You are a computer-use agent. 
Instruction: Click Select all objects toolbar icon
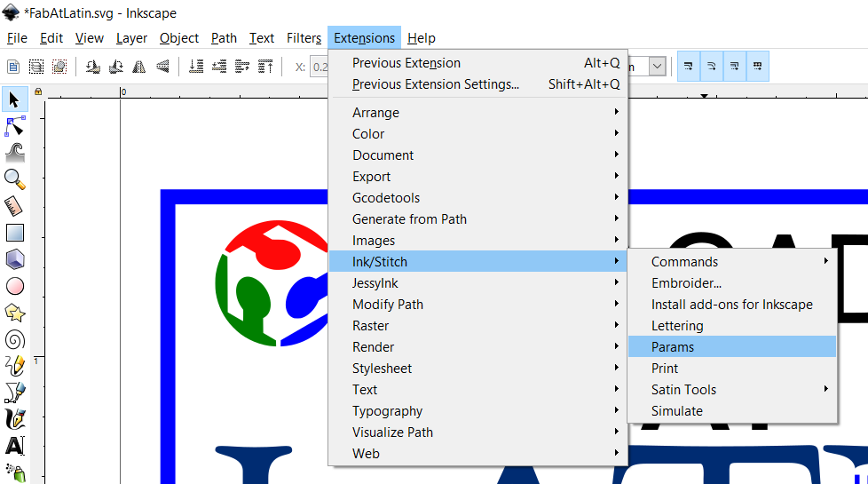click(13, 67)
